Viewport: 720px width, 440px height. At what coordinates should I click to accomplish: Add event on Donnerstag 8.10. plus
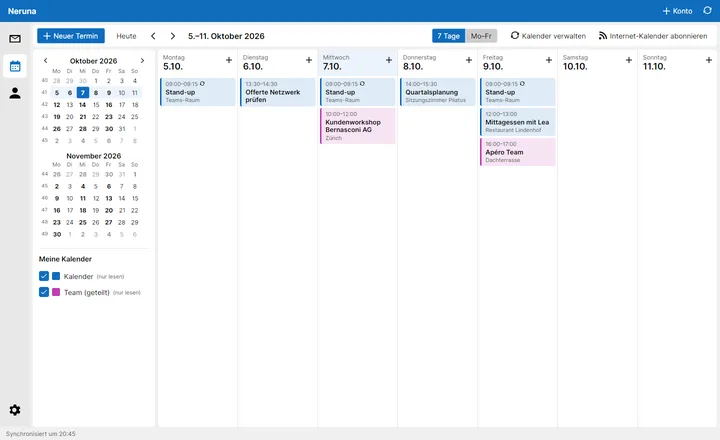469,60
